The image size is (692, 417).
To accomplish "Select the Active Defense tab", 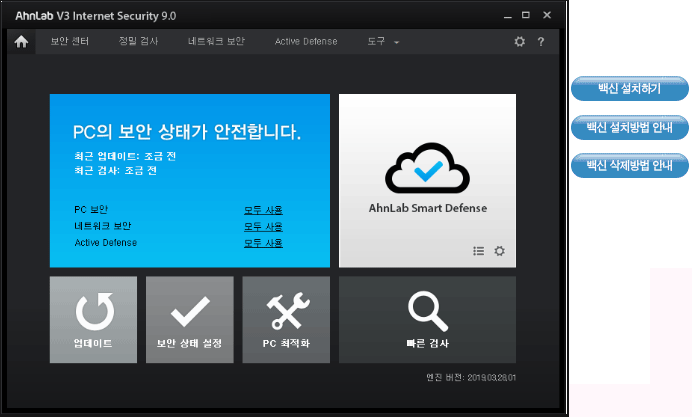I will [x=306, y=41].
